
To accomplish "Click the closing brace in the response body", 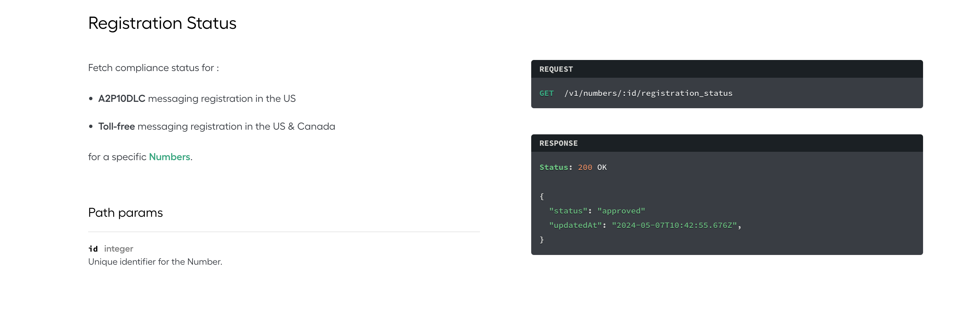I will [542, 240].
